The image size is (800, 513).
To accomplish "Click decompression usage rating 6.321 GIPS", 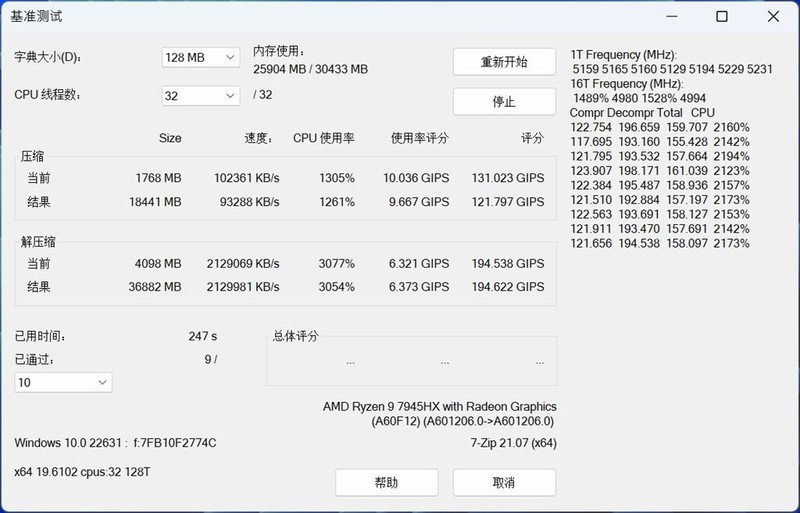I will (419, 263).
